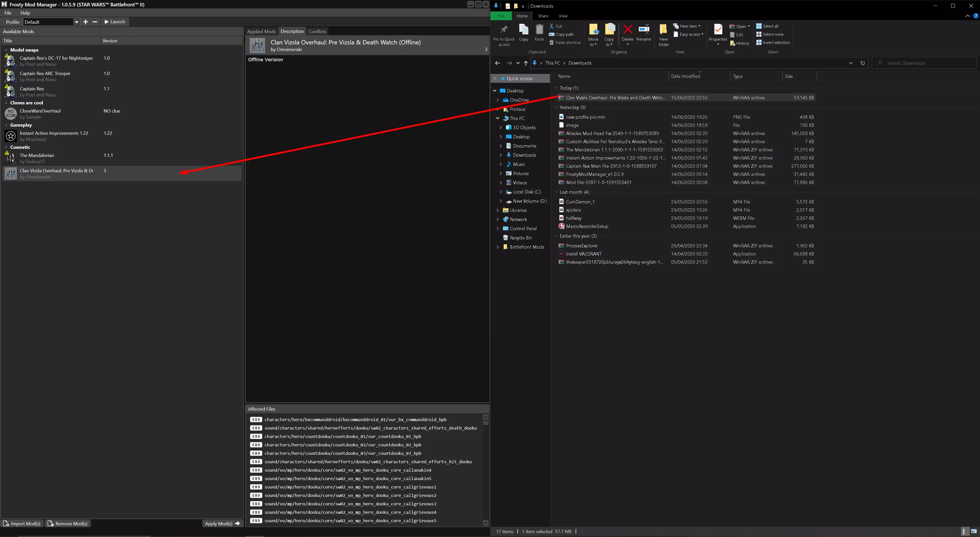The image size is (980, 537).
Task: Click the Apply Mod(s) button
Action: pos(222,524)
